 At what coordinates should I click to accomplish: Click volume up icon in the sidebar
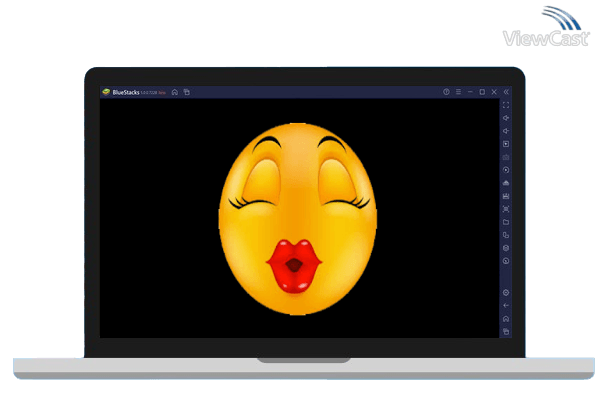pos(506,118)
